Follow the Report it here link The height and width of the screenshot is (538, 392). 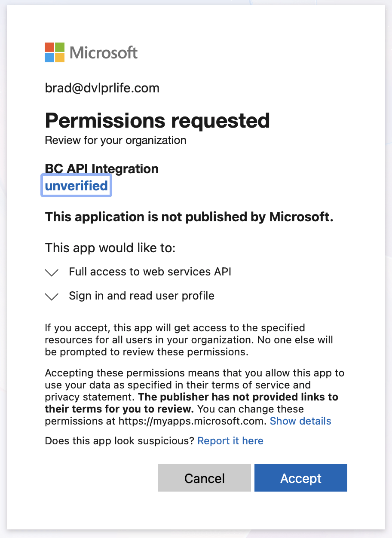[230, 441]
